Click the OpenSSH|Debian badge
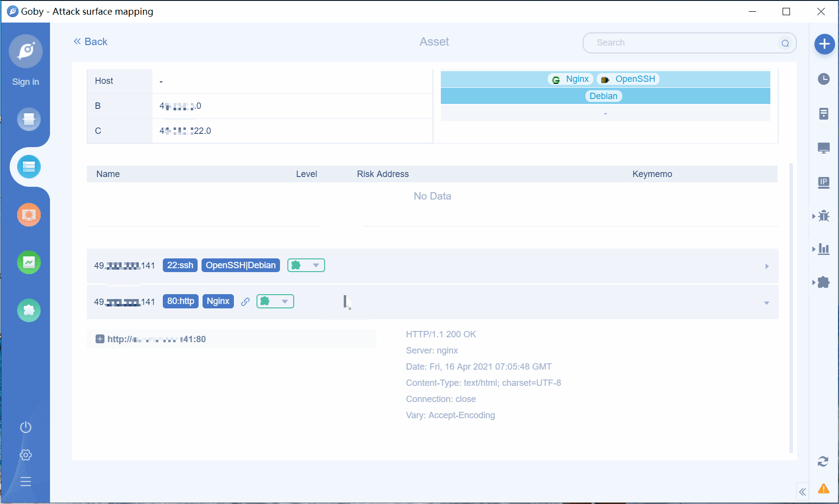The image size is (839, 504). 241,265
